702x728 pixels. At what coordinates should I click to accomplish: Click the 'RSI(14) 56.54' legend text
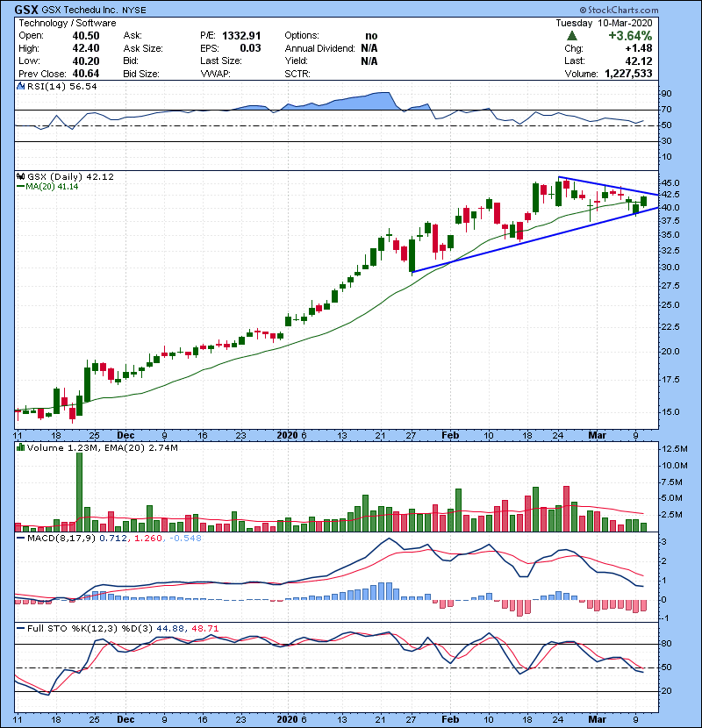click(61, 86)
